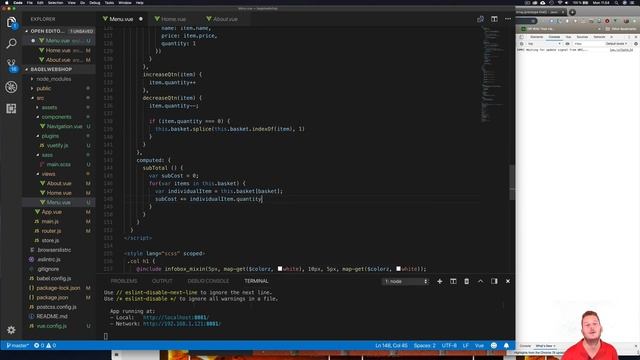Click the macOS Spotlight search icon
640x360 pixels.
point(616,2)
